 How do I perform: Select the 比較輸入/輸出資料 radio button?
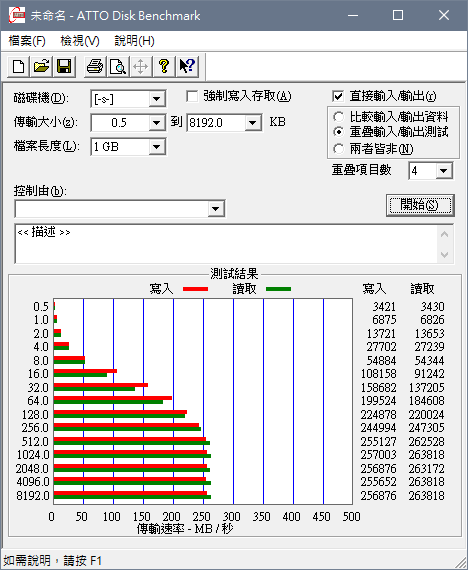tap(338, 117)
